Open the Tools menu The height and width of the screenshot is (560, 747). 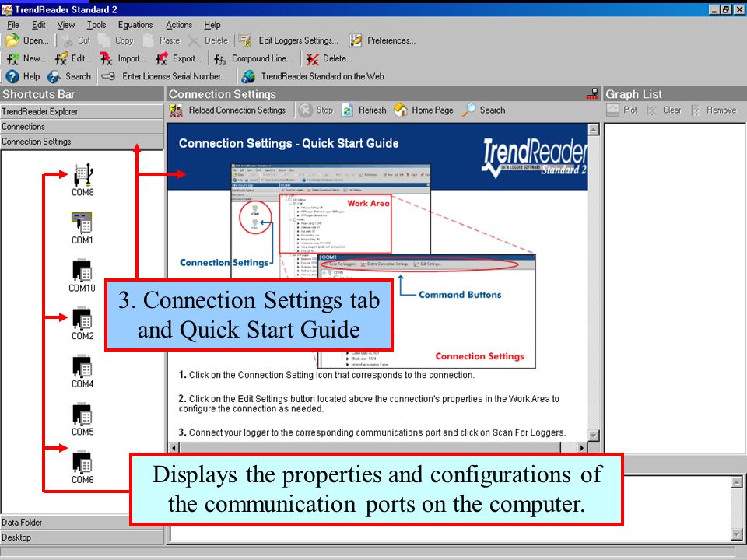[96, 25]
